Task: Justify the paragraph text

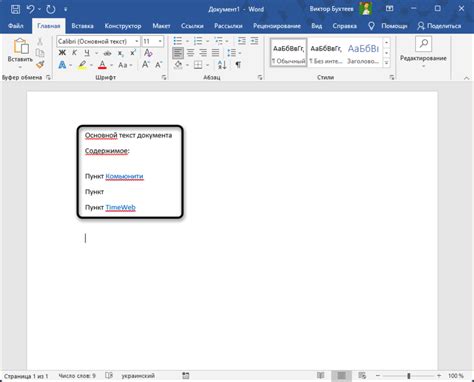Action: click(216, 53)
